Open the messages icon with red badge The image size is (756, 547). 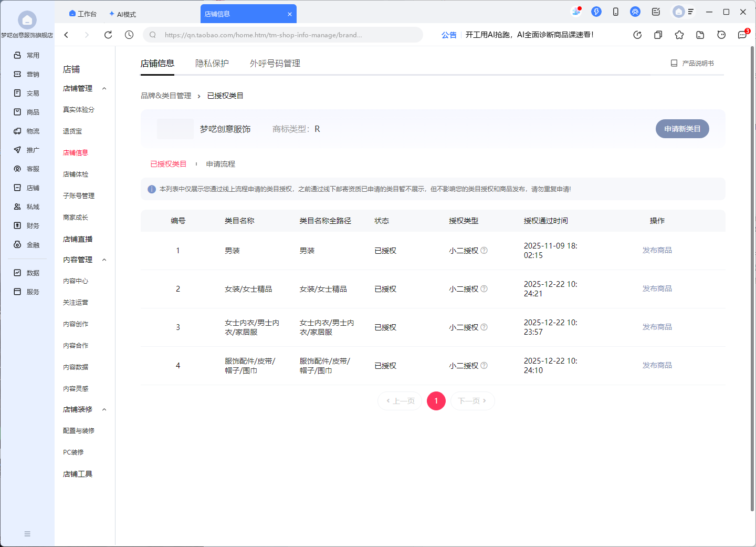coord(742,35)
